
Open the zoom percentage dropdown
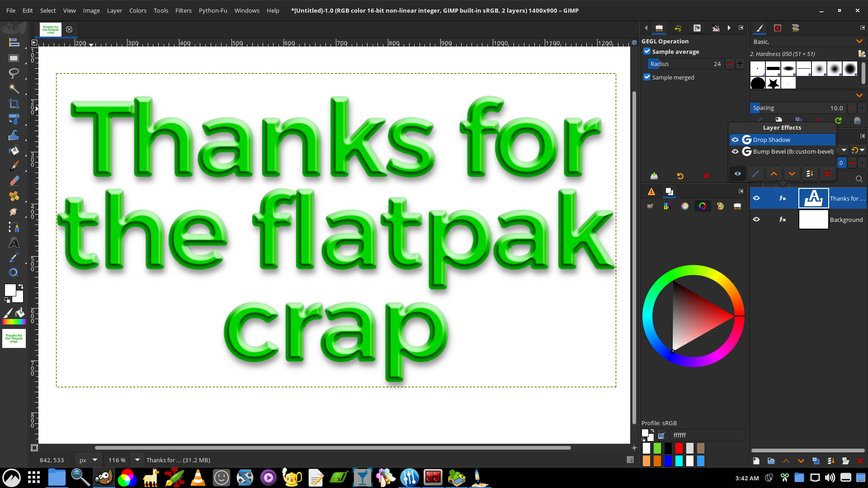click(137, 460)
